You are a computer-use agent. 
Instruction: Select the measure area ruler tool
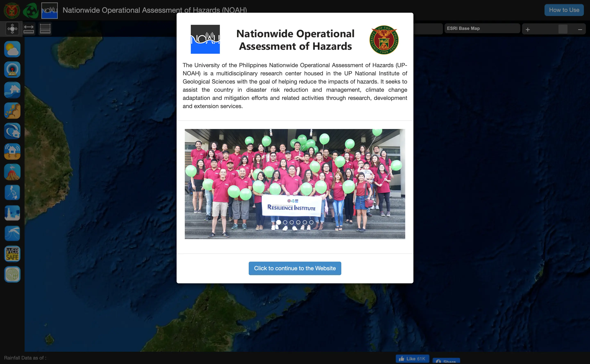pos(45,29)
